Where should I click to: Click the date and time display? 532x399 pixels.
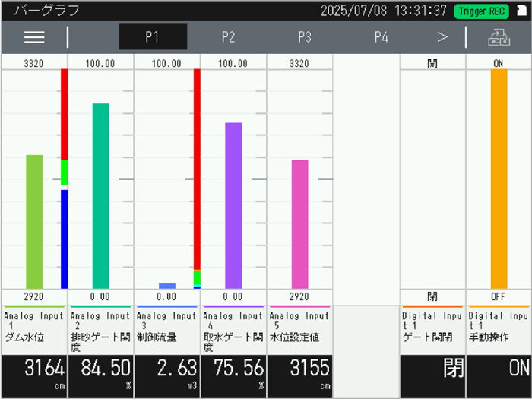coord(383,11)
